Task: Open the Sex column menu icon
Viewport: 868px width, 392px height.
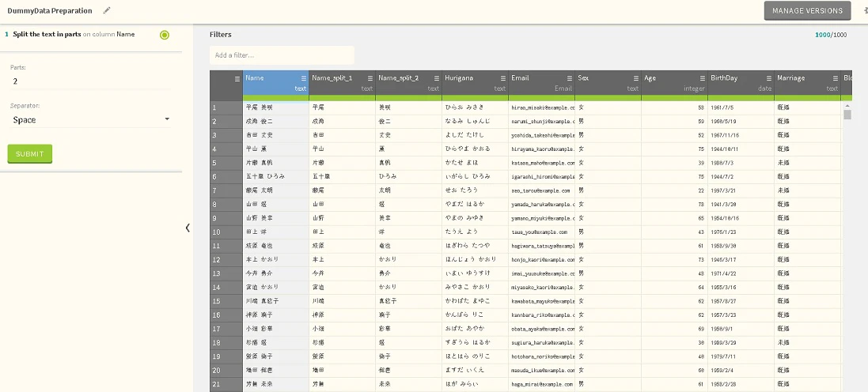Action: (x=635, y=78)
